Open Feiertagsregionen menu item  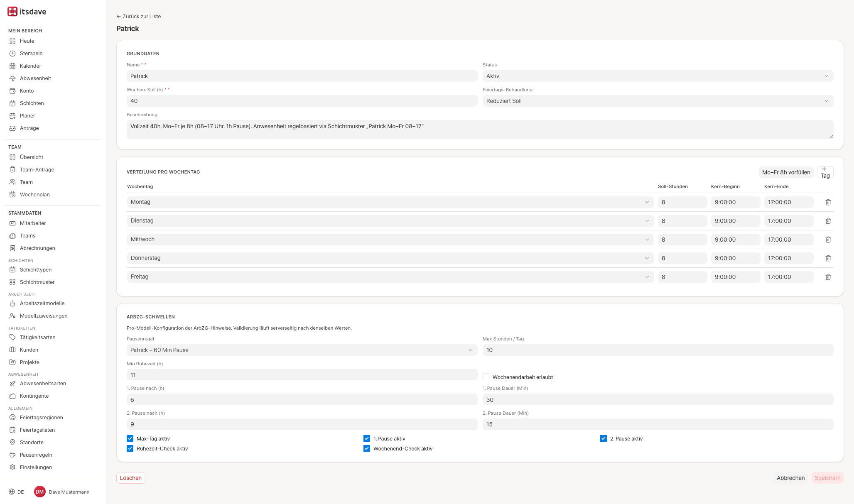click(42, 418)
